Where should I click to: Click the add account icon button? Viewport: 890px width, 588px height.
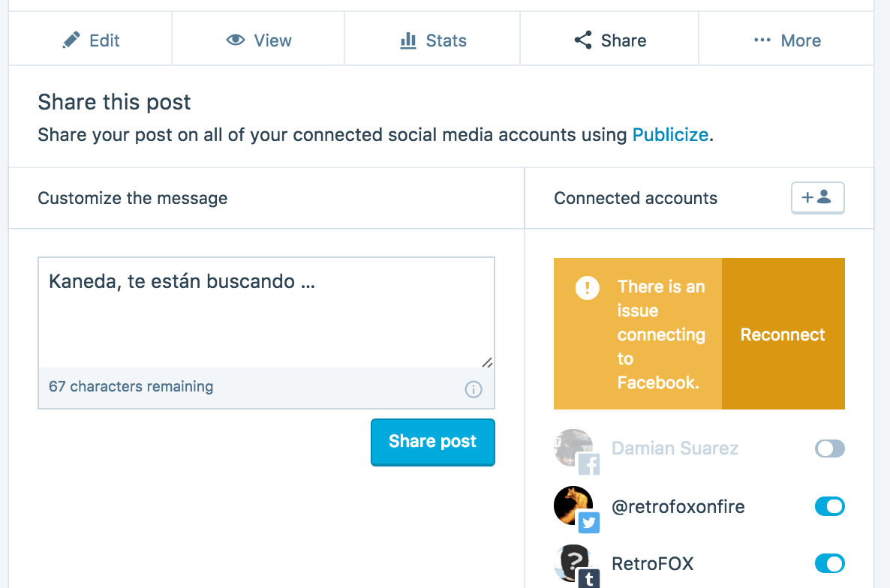pos(817,198)
